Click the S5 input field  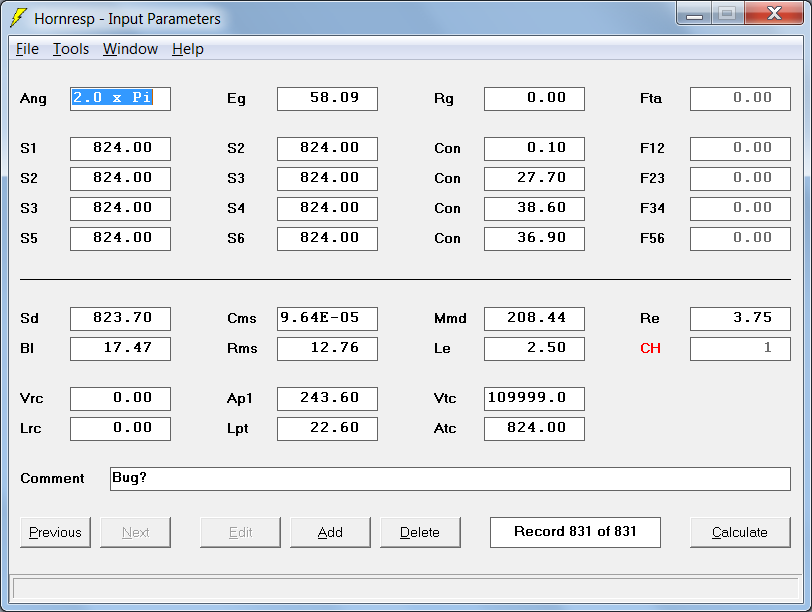point(120,239)
